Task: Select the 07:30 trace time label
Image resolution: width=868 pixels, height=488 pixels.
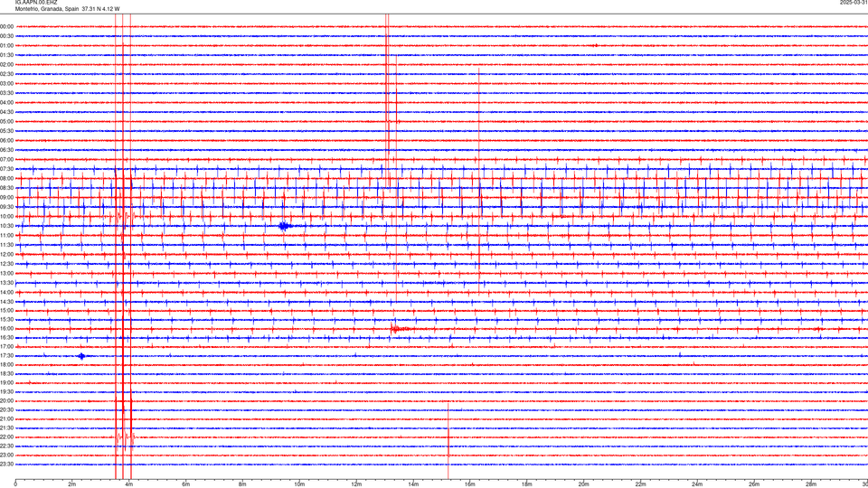Action: tap(7, 169)
